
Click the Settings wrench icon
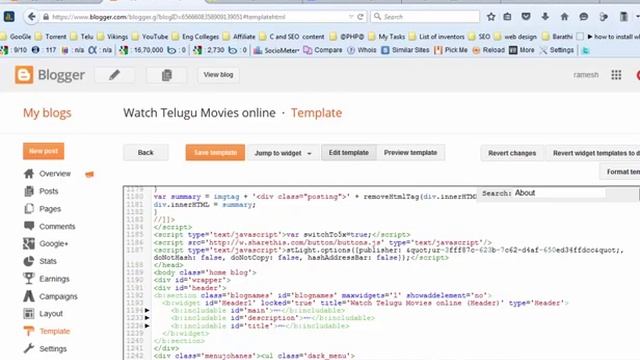point(29,349)
